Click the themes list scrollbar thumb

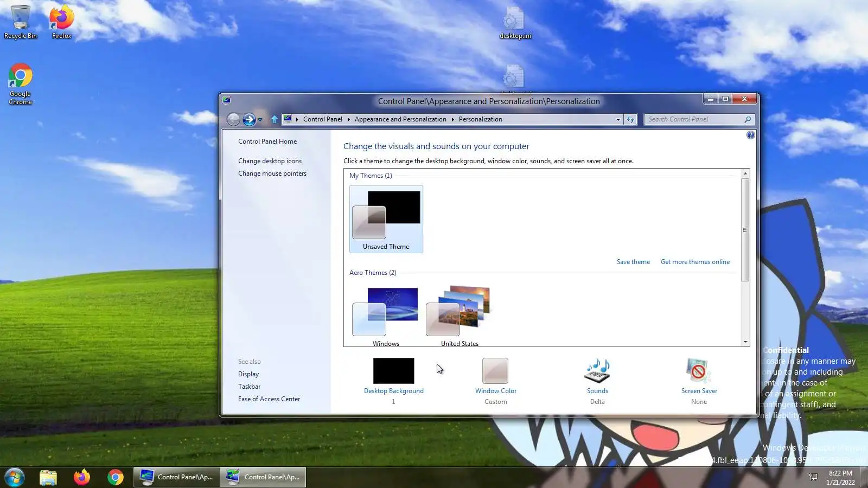(x=745, y=229)
